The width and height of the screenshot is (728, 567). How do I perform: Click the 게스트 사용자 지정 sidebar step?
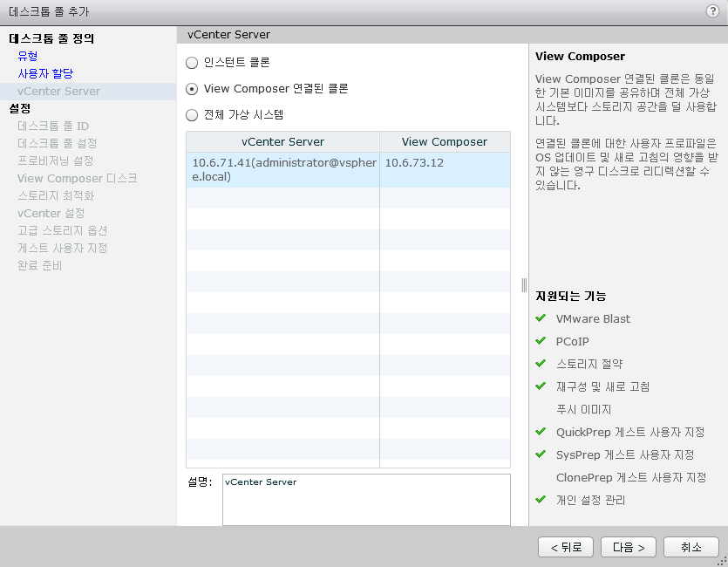[62, 248]
